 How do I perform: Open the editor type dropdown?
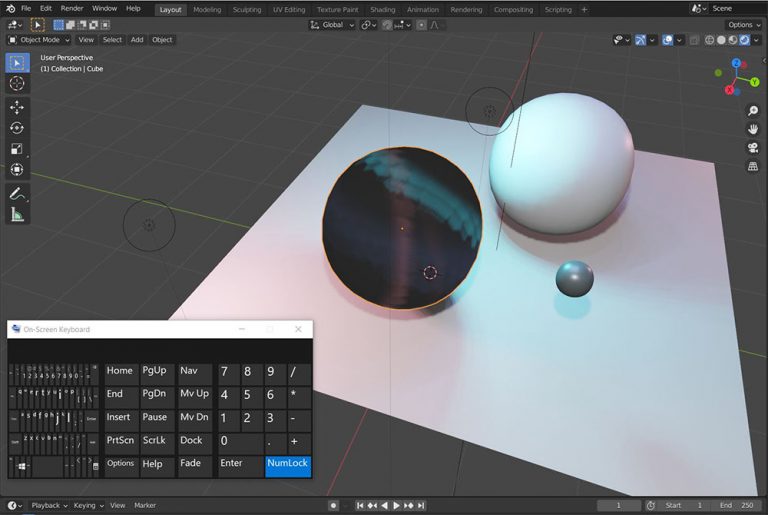[x=15, y=25]
